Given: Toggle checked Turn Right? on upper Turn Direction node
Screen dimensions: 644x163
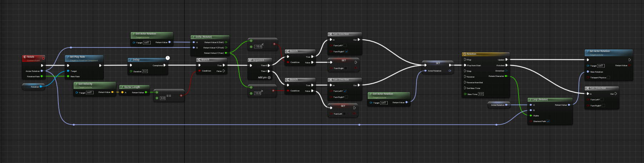Looking at the screenshot, I should coord(346,52).
